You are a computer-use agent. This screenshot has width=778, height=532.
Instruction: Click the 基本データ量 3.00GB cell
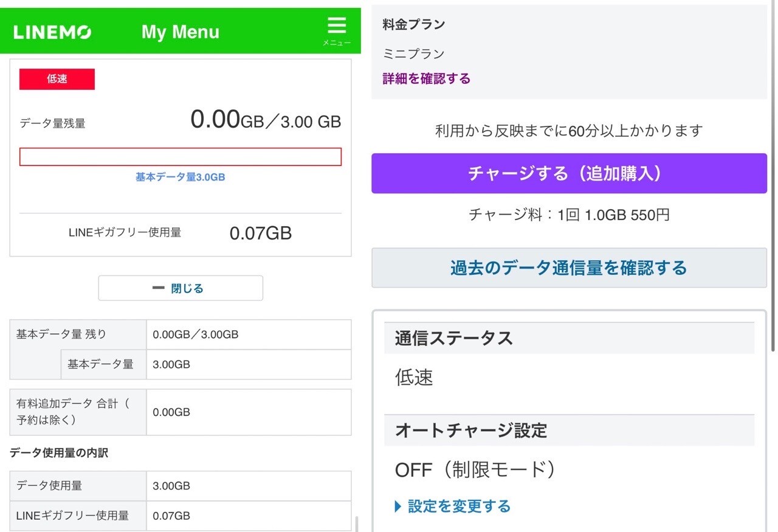pos(249,364)
